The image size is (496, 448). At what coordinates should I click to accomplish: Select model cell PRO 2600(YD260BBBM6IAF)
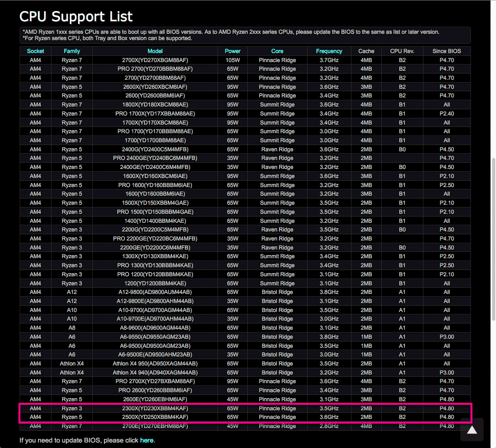(155, 390)
